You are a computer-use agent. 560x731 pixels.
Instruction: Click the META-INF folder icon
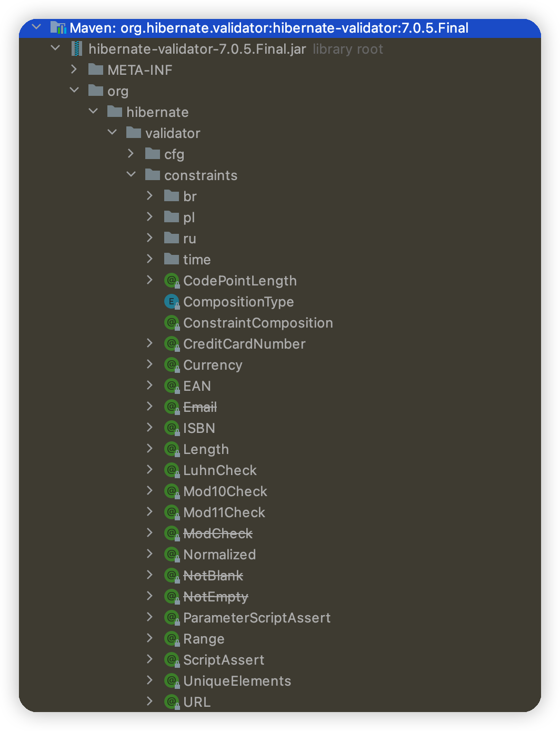point(96,70)
